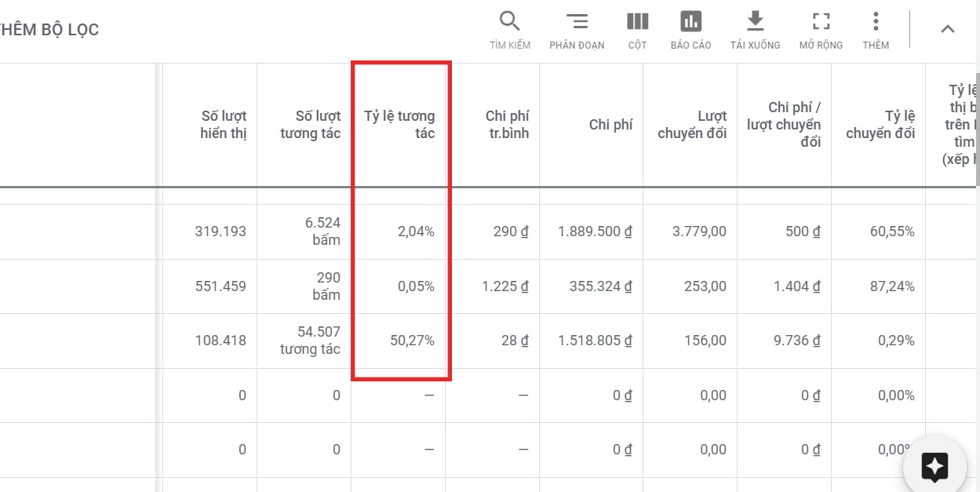Select the 108.418 impressions cell

[210, 341]
